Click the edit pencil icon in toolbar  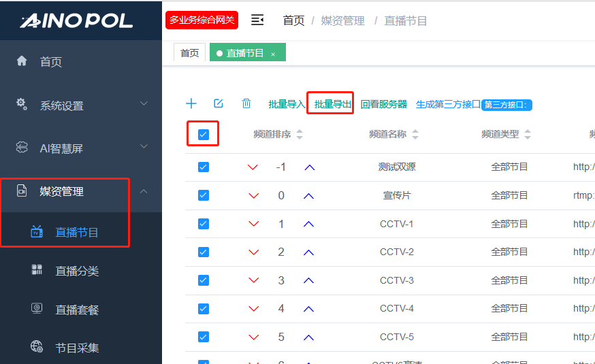[219, 103]
